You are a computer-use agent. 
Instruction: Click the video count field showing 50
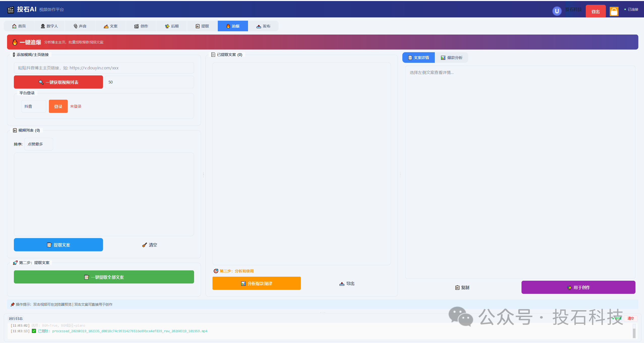tap(149, 82)
